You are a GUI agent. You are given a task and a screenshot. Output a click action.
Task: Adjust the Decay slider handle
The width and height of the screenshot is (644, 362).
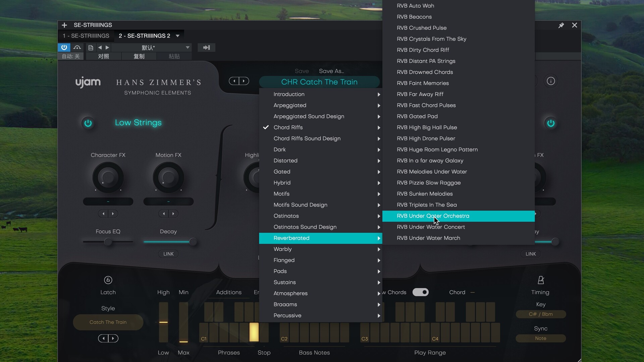coord(193,242)
